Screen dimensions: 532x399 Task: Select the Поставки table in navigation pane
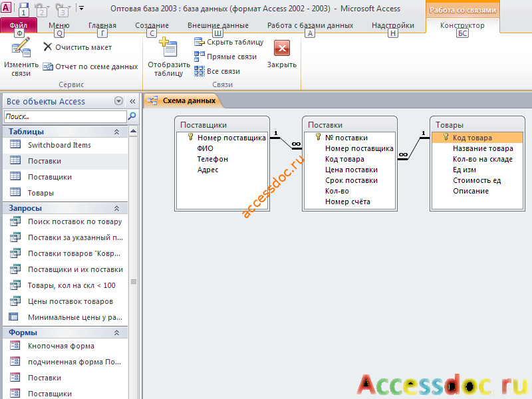pyautogui.click(x=65, y=161)
